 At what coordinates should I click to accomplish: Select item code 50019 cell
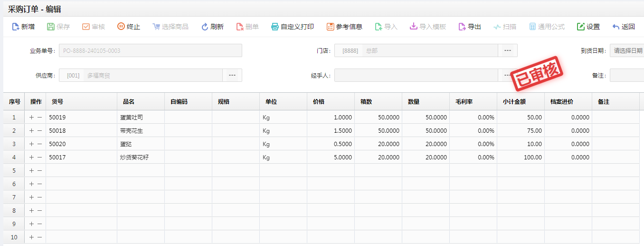pyautogui.click(x=81, y=117)
